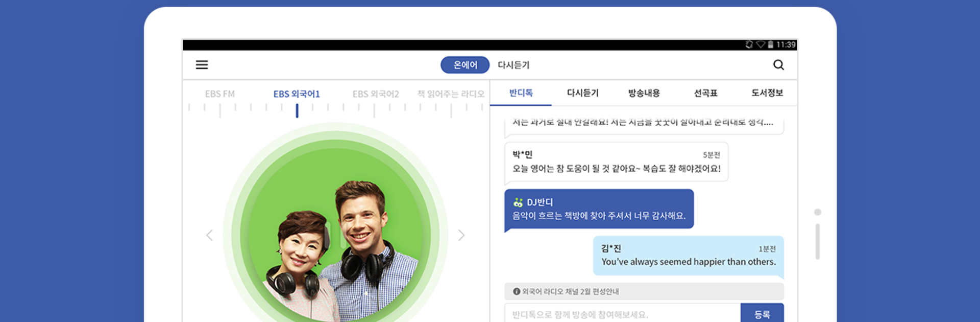
Task: Open the 선곡표 tab
Action: (705, 93)
